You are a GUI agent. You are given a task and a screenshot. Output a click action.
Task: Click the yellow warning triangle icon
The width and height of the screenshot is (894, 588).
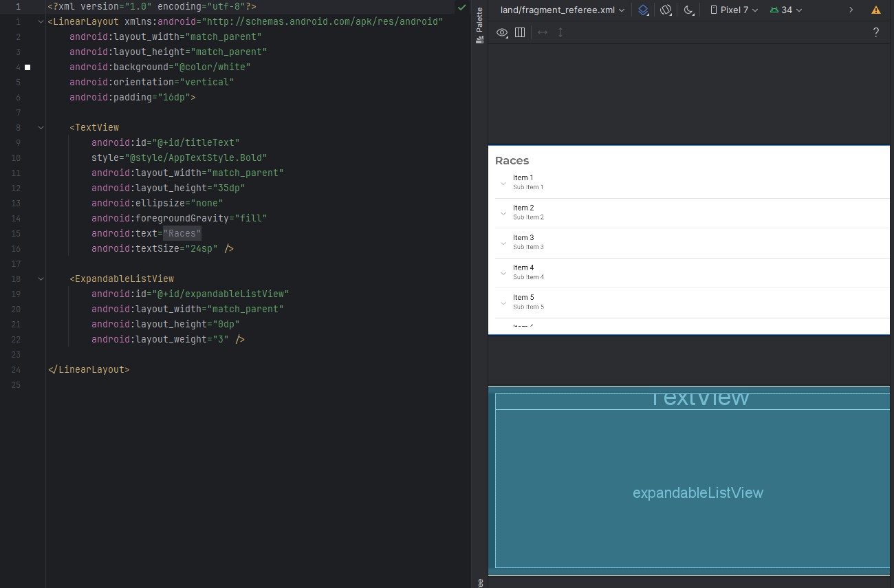coord(876,10)
